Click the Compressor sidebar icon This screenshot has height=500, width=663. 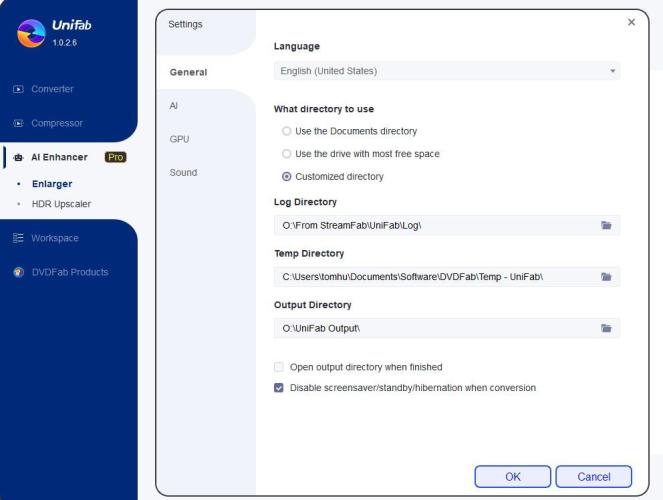coord(18,123)
